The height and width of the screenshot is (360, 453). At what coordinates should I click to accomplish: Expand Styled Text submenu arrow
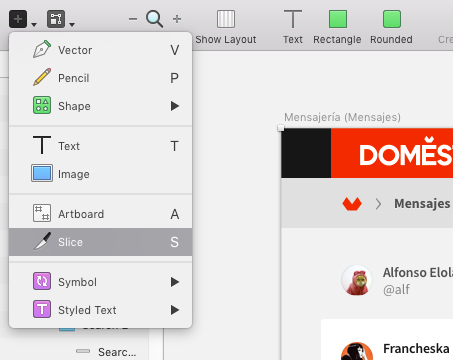175,310
